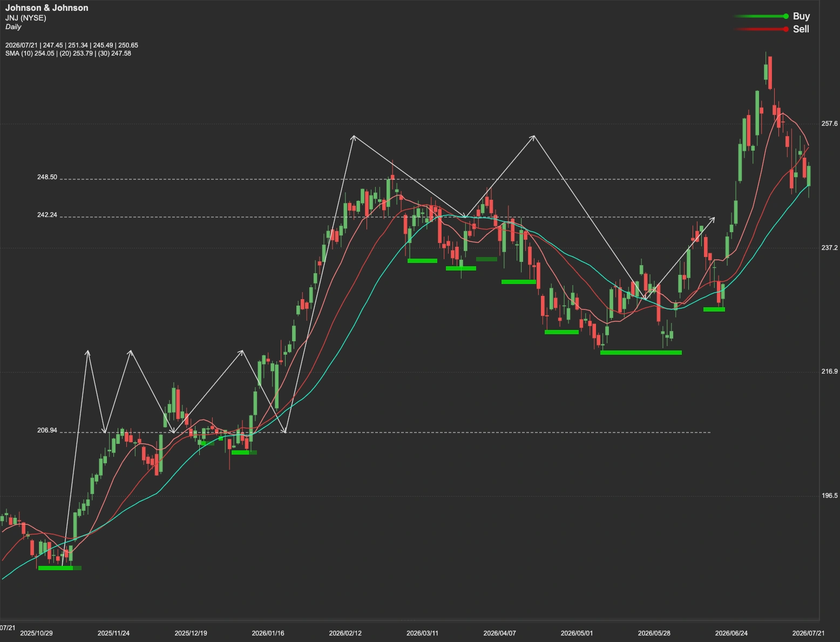Screen dimensions: 840x642
Task: Click the red Sell legend line marker
Action: coord(761,29)
